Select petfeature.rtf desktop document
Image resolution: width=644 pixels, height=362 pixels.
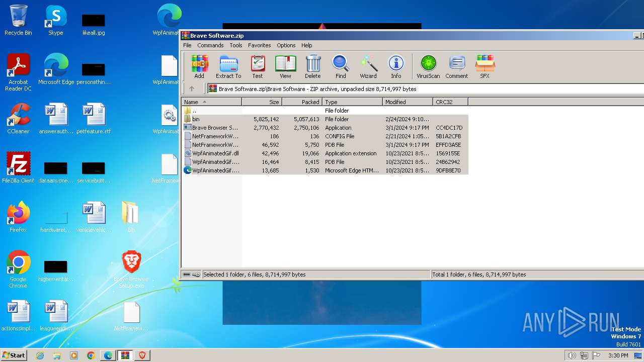[94, 119]
